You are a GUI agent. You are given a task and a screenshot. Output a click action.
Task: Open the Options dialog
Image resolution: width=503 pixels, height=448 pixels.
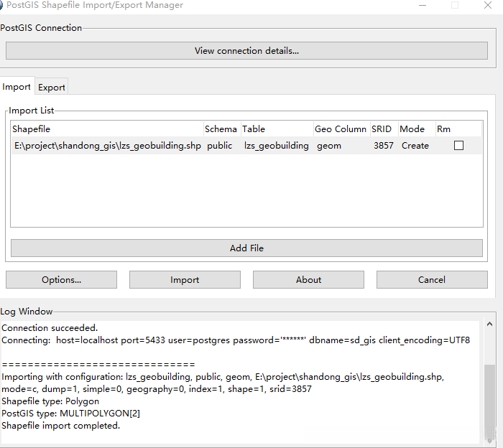click(61, 280)
